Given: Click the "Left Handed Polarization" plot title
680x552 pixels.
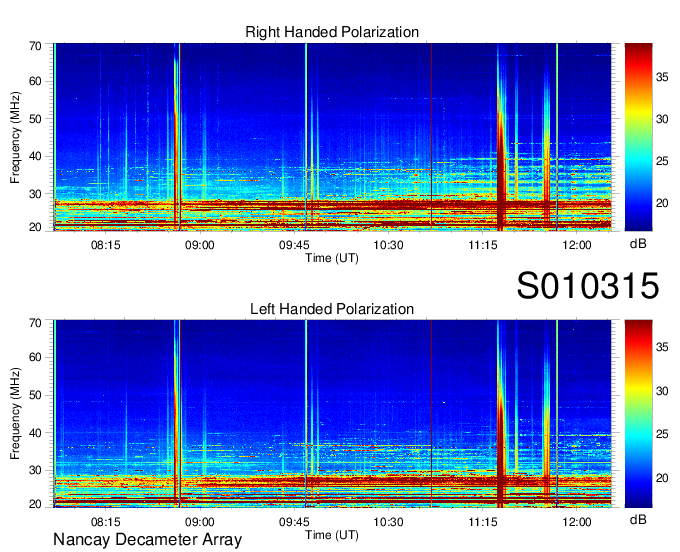Looking at the screenshot, I should (332, 309).
